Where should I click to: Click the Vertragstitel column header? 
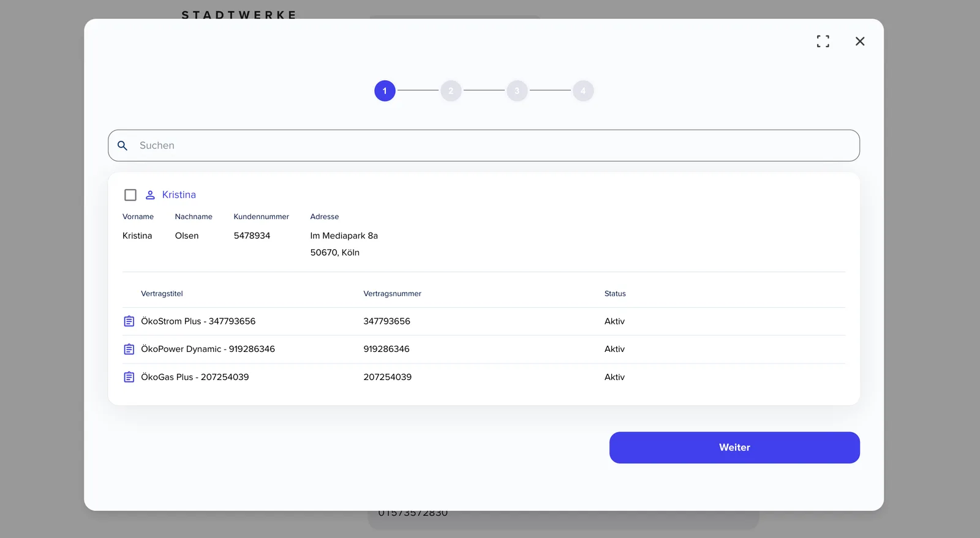coord(162,294)
